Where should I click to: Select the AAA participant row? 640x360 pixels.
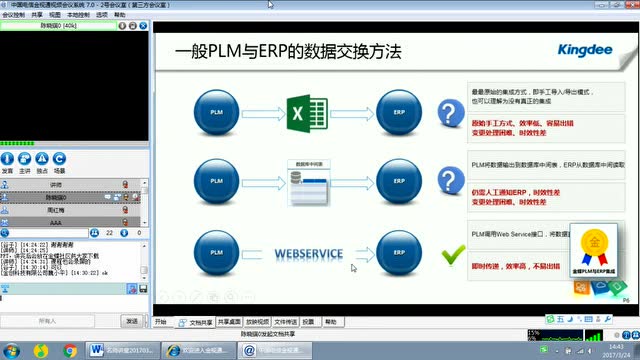(x=70, y=222)
